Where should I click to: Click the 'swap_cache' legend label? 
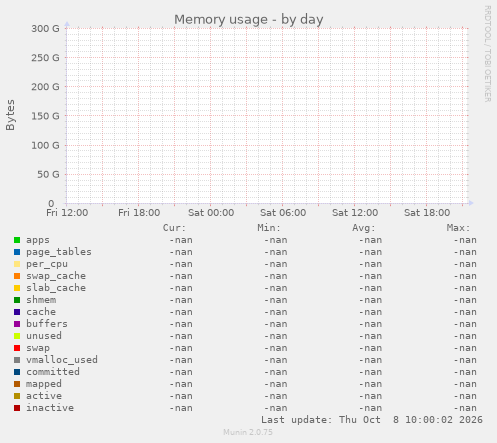click(x=56, y=276)
